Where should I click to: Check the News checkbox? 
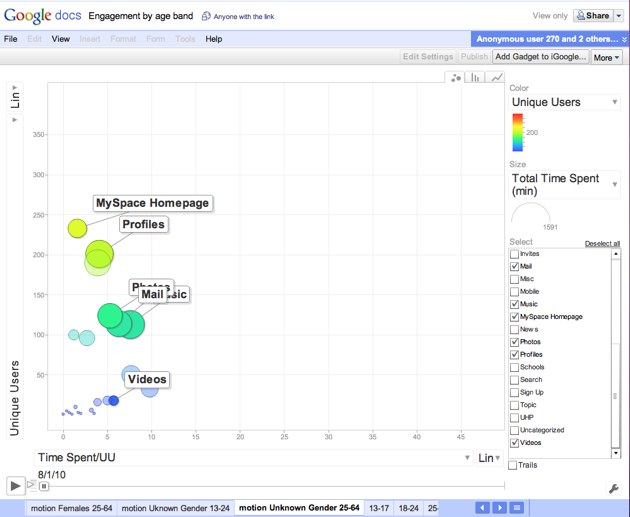pyautogui.click(x=514, y=329)
